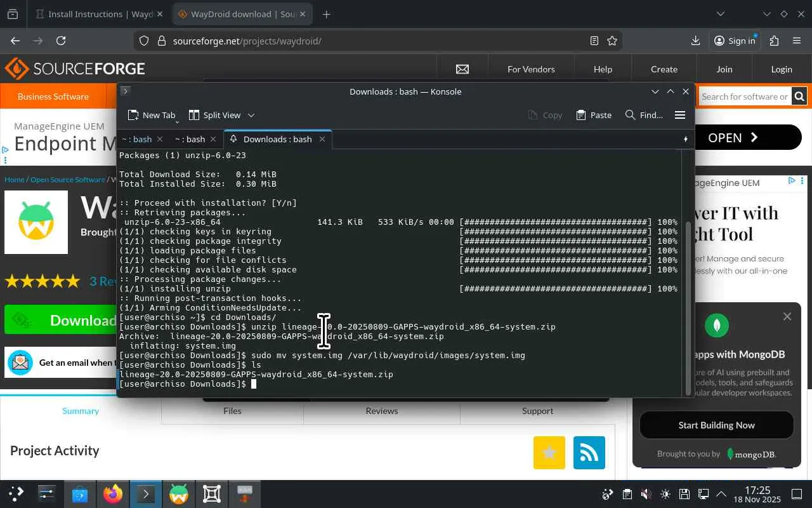Viewport: 812px width, 508px height.
Task: Click the site padlock icon in address bar
Action: pos(161,41)
